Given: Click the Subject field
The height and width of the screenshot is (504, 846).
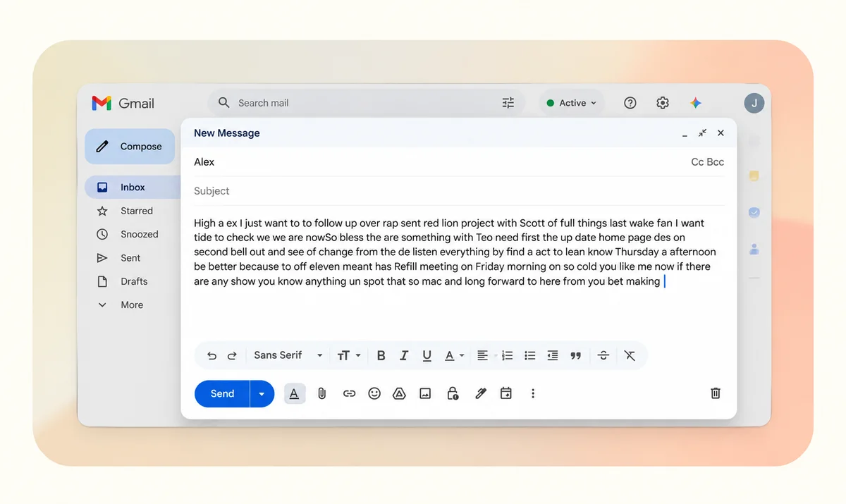Looking at the screenshot, I should coord(459,191).
